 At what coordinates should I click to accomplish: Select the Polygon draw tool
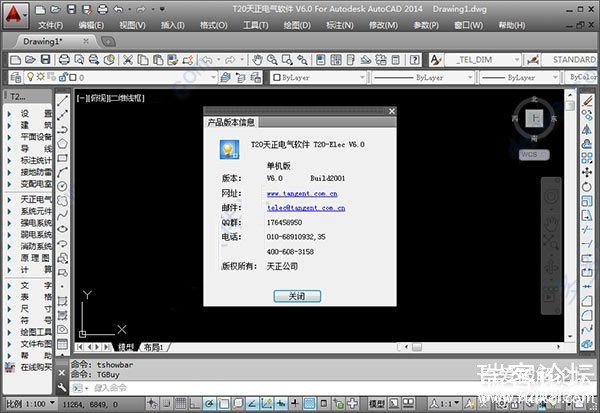pyautogui.click(x=62, y=144)
